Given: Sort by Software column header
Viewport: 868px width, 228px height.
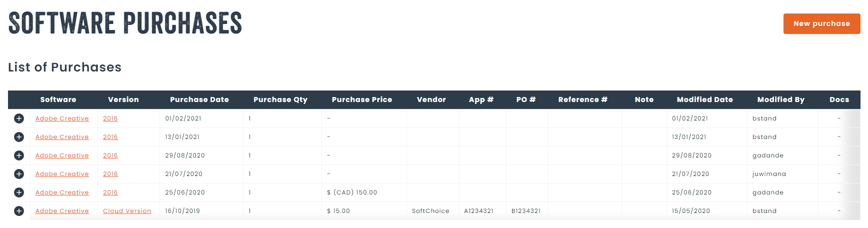Looking at the screenshot, I should pyautogui.click(x=58, y=99).
